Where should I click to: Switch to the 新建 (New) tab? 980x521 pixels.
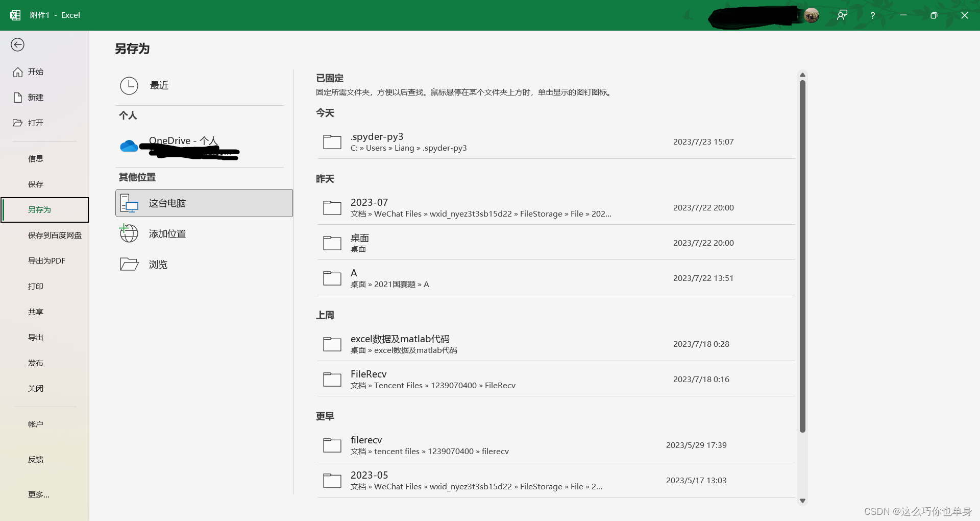coord(36,97)
